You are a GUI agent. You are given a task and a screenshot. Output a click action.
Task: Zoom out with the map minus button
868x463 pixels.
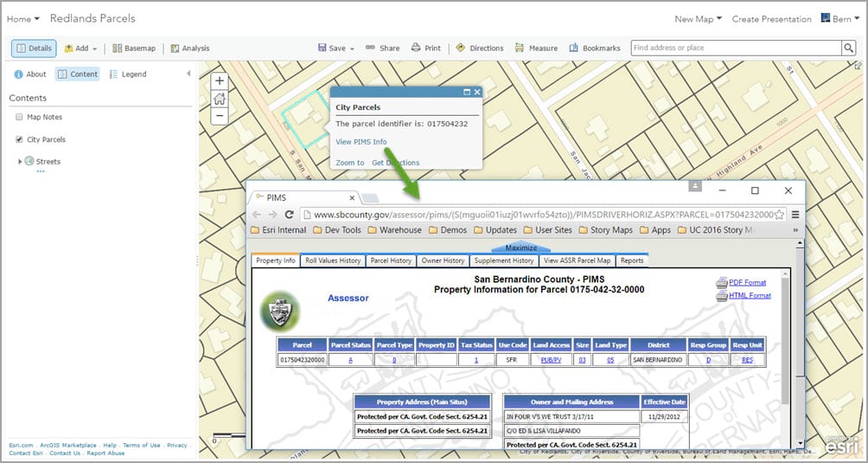220,116
